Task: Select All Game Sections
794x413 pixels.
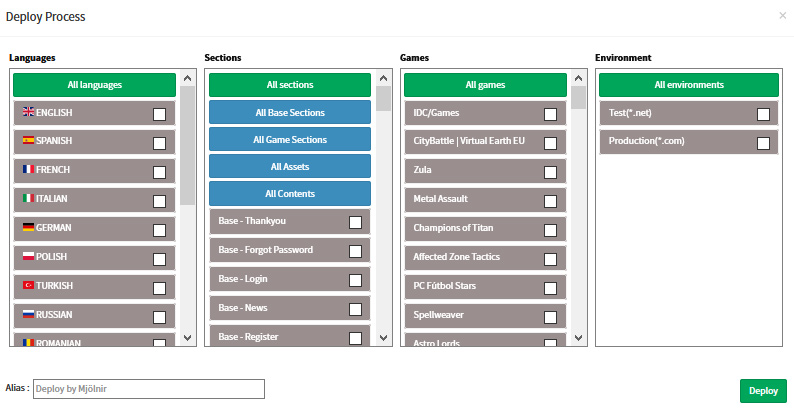Action: point(290,139)
